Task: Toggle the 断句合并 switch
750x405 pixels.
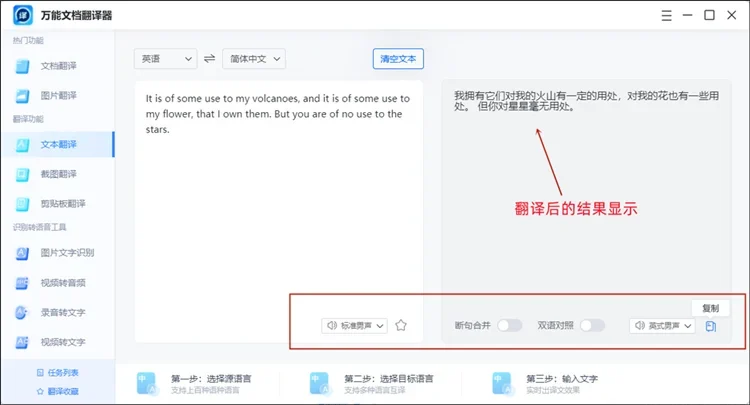Action: coord(509,326)
